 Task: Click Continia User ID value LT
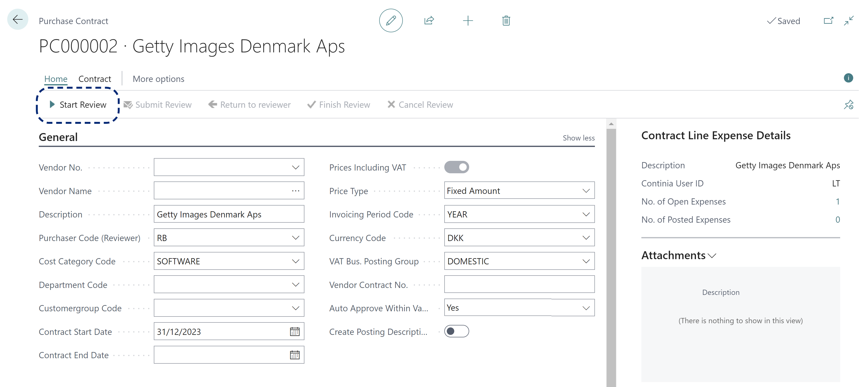(836, 183)
